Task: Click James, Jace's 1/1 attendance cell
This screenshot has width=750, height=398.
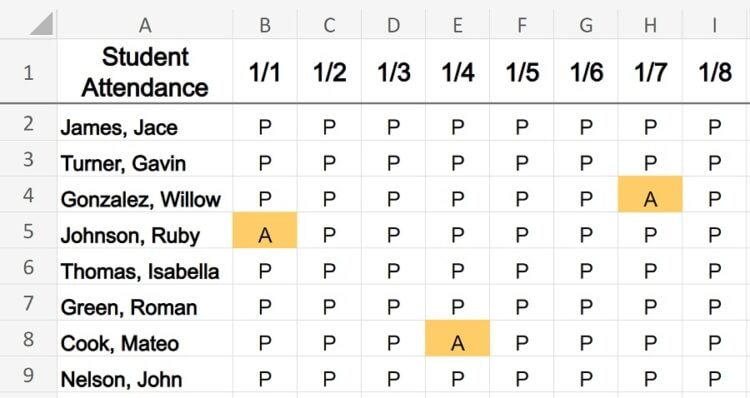Action: (x=265, y=123)
